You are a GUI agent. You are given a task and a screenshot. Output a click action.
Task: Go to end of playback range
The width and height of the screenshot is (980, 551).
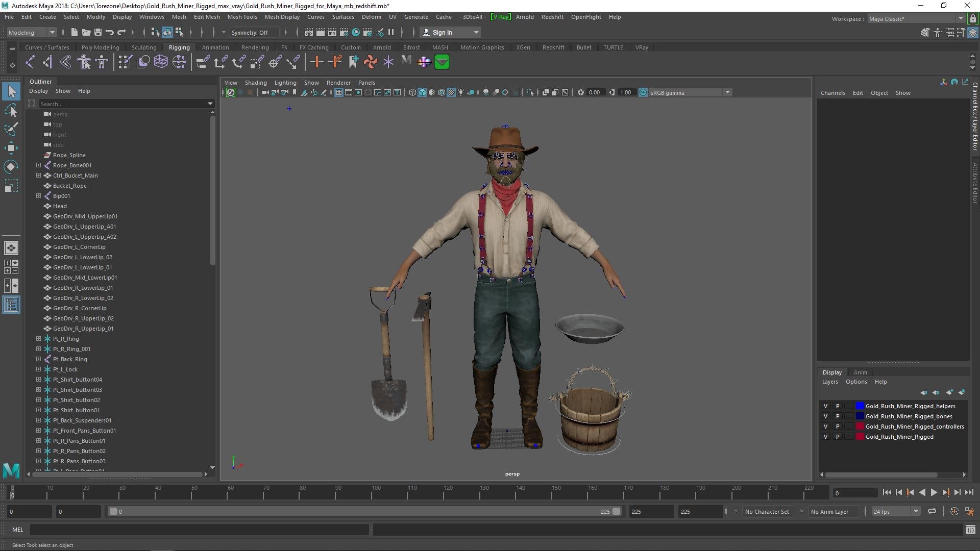pyautogui.click(x=969, y=493)
